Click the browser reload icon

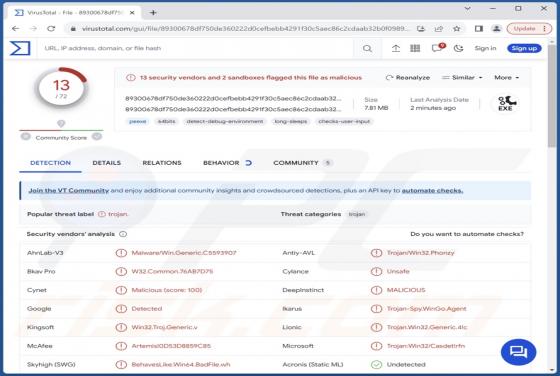coord(51,29)
